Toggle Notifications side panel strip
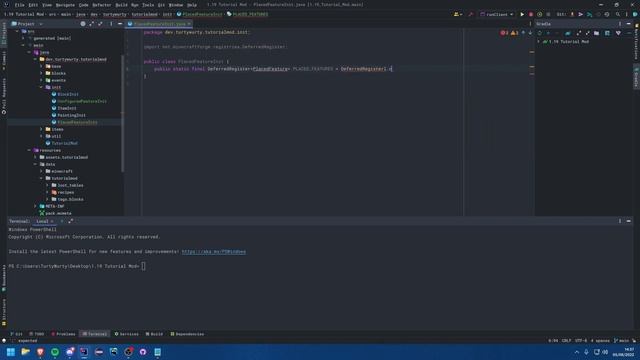 [636, 43]
